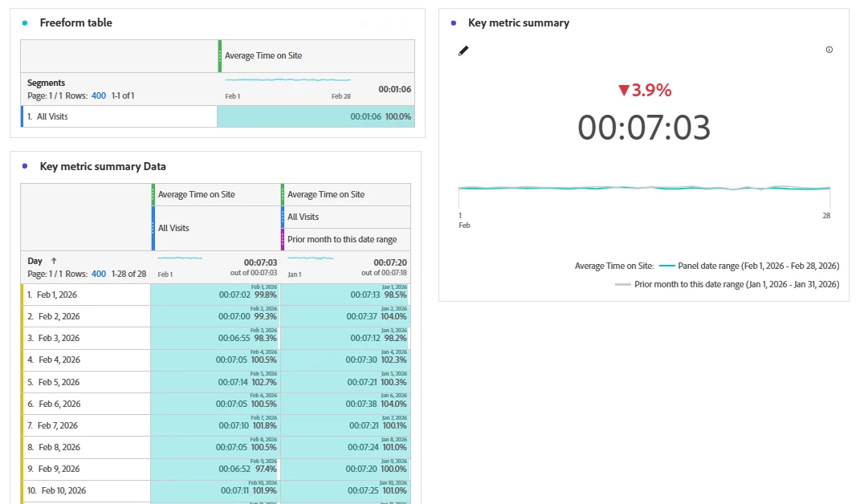Select the Feb 9, 2026 row
The image size is (860, 504).
pos(86,469)
